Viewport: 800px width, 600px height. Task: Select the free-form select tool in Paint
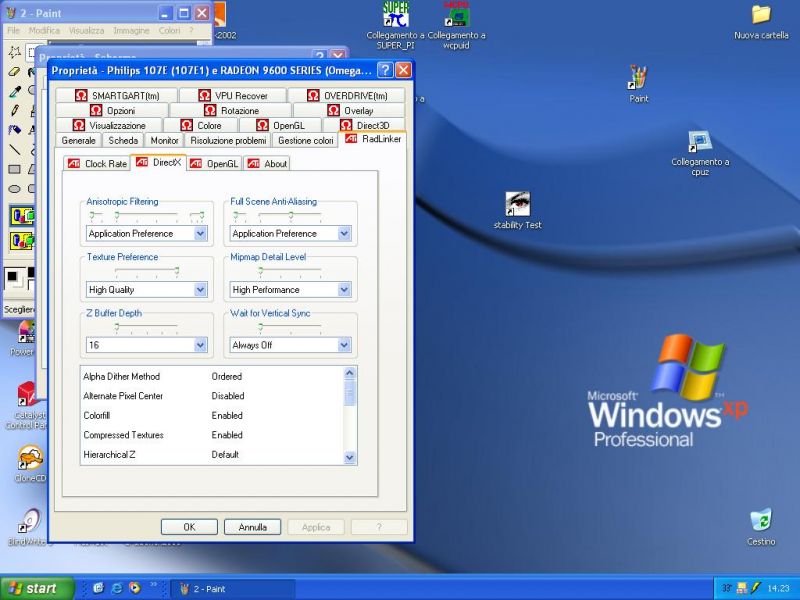click(14, 52)
